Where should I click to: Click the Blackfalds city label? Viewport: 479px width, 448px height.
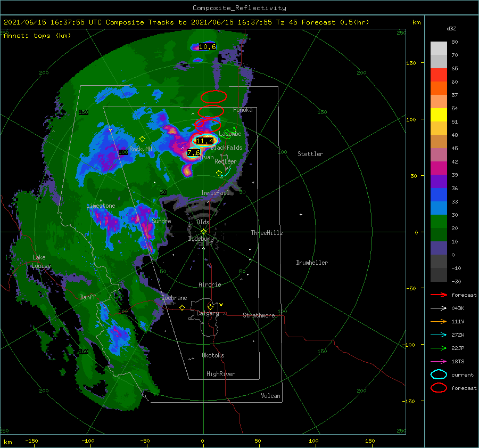226,148
